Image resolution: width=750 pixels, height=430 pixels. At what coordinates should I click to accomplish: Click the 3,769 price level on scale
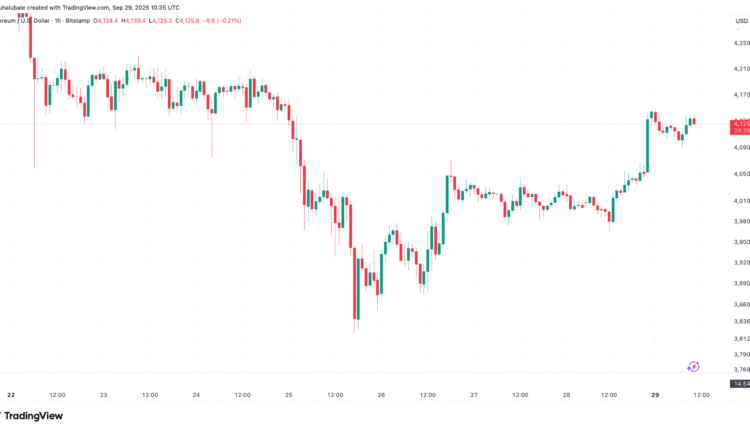[741, 370]
